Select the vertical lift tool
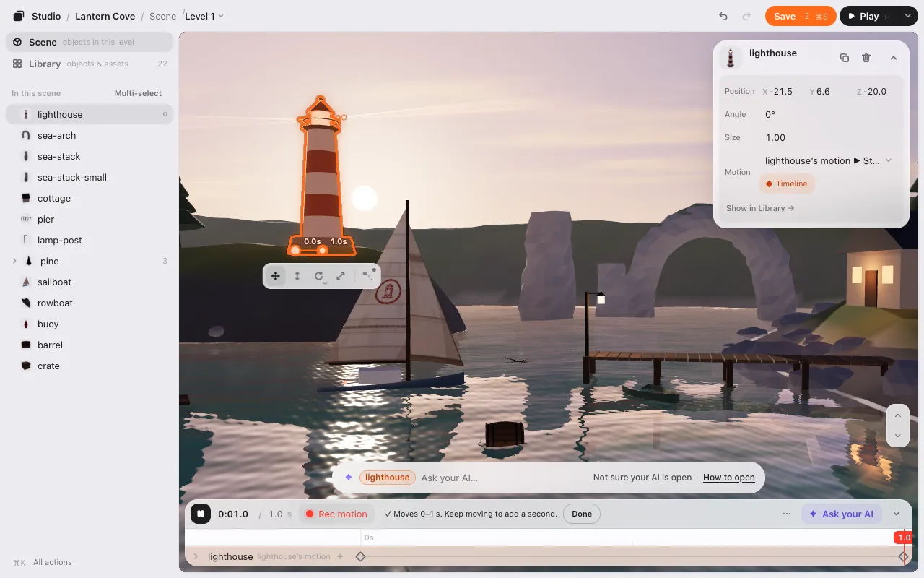The width and height of the screenshot is (924, 578). click(297, 276)
